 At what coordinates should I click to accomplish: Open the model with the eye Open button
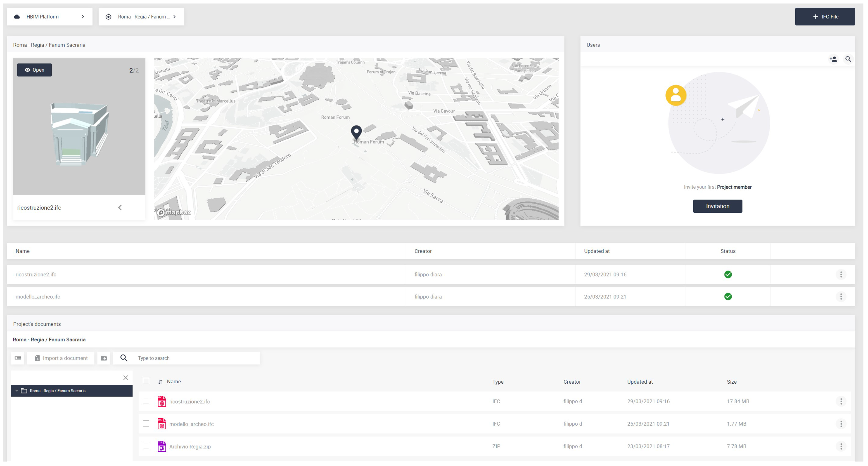coord(34,70)
